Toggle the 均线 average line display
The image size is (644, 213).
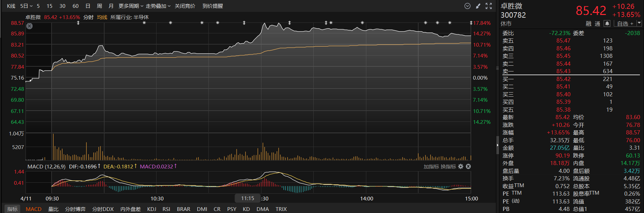[x=102, y=17]
